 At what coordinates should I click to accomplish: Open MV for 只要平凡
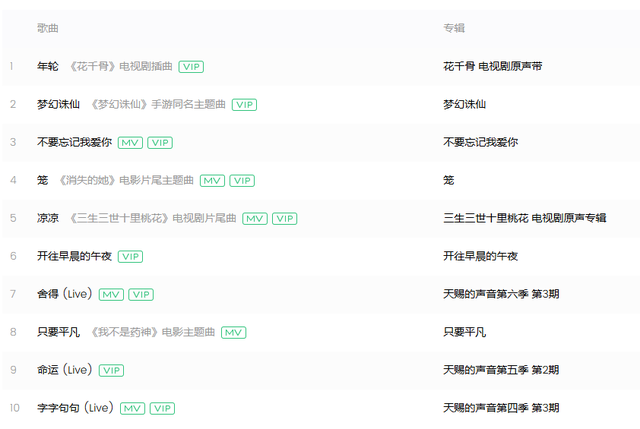(x=233, y=332)
